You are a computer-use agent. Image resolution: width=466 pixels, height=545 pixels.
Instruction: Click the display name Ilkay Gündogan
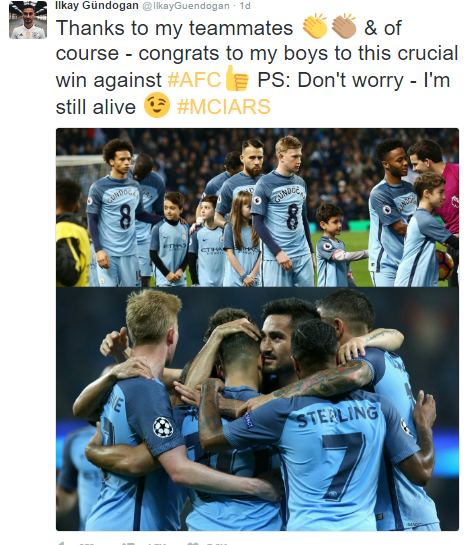[x=97, y=5]
